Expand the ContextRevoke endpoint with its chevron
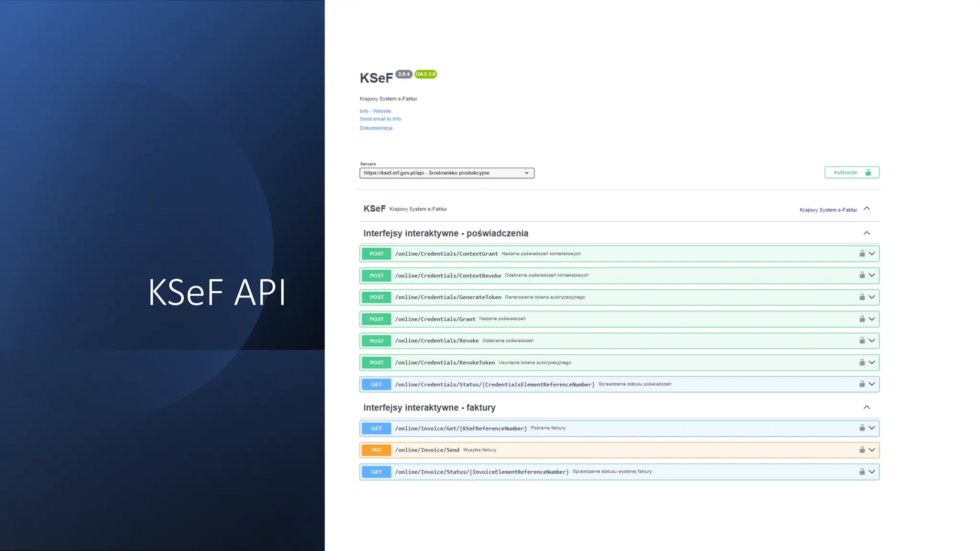 point(872,275)
